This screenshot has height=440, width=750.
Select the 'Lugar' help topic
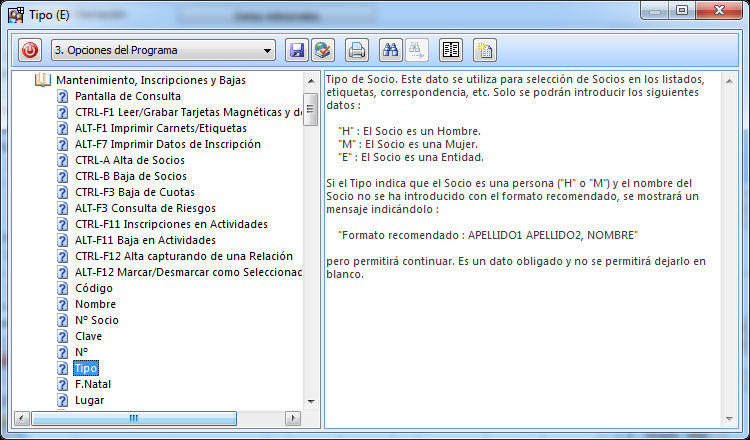point(89,400)
